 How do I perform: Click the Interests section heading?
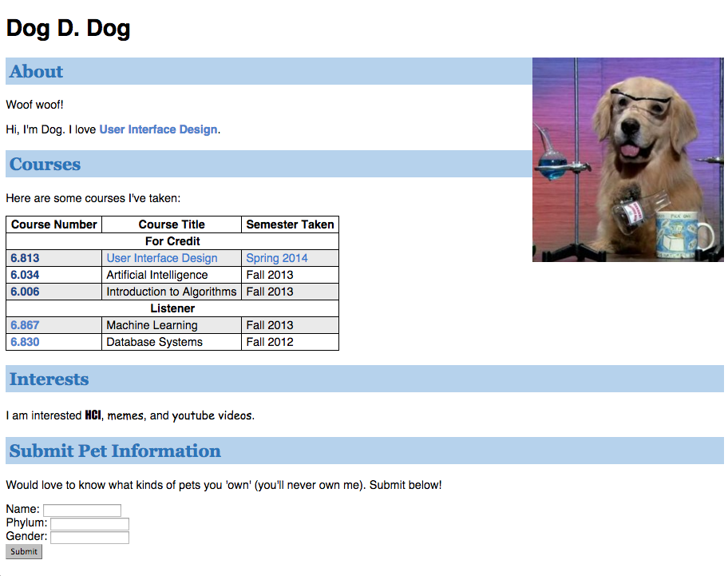tap(49, 379)
